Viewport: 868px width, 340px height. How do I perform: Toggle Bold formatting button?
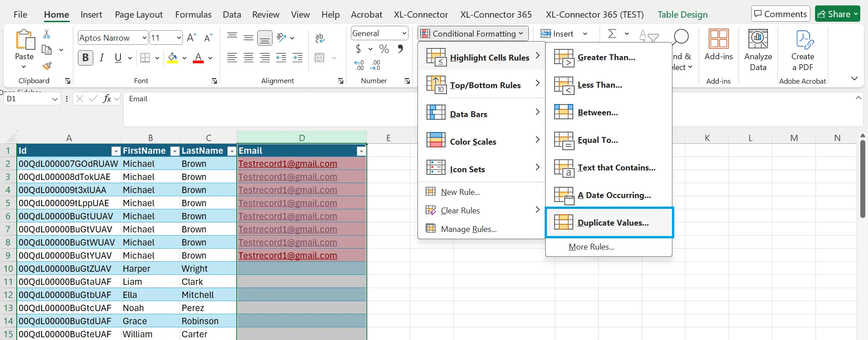click(x=85, y=58)
